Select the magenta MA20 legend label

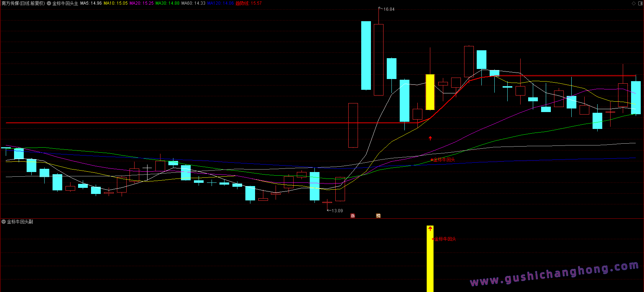pyautogui.click(x=141, y=3)
